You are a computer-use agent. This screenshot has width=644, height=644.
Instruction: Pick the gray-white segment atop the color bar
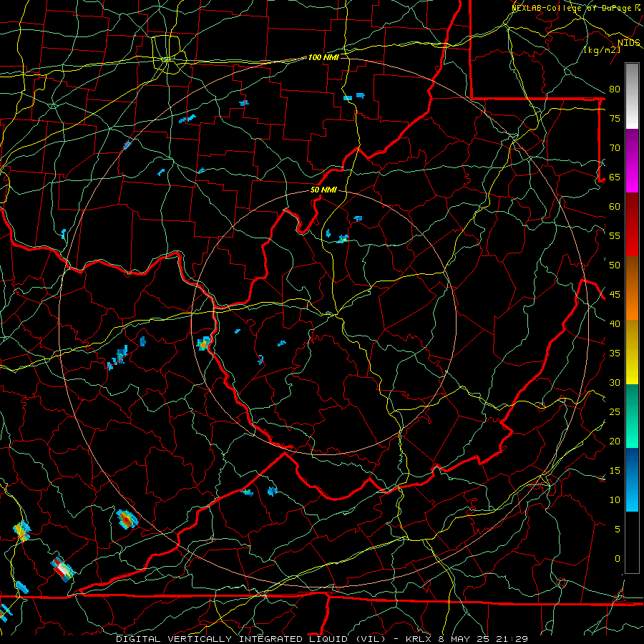click(x=632, y=96)
